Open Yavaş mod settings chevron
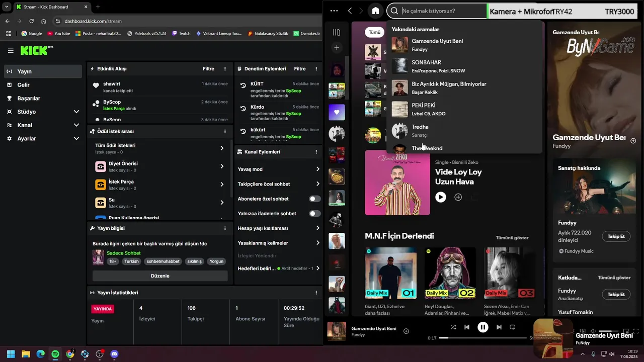644x362 pixels. coord(317,169)
